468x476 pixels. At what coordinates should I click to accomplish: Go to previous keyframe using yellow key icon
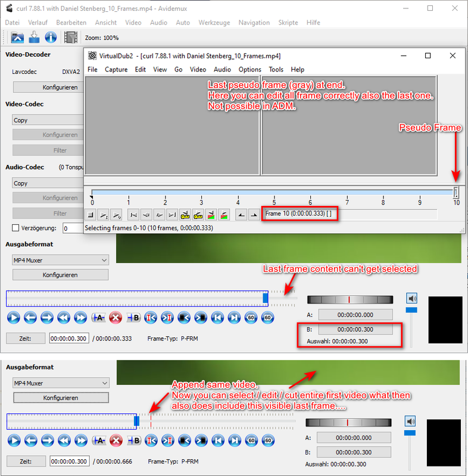point(185,215)
